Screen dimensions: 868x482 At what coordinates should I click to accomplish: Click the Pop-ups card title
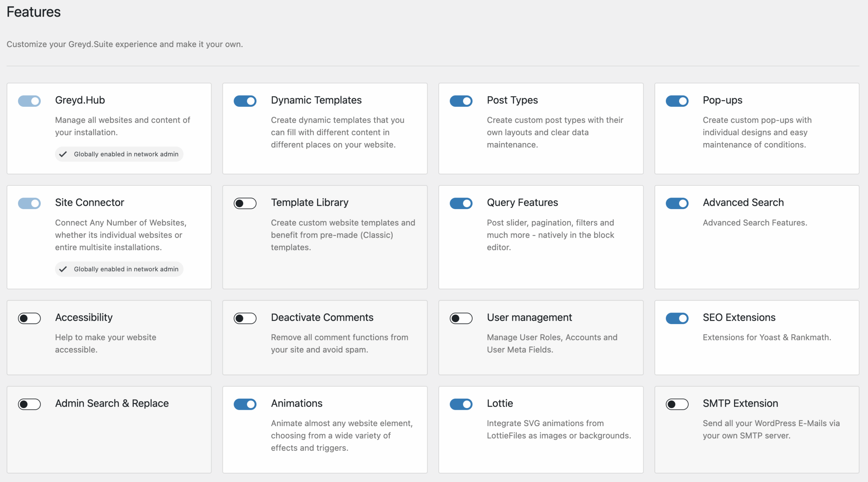(722, 100)
